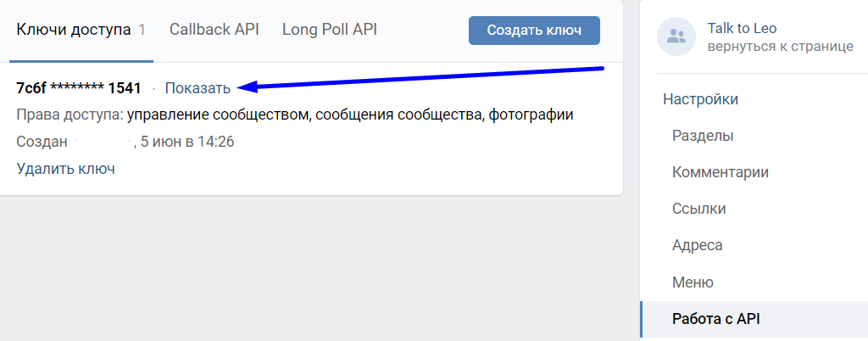This screenshot has width=868, height=341.
Task: Choose Меню in the sidebar
Action: click(x=693, y=282)
